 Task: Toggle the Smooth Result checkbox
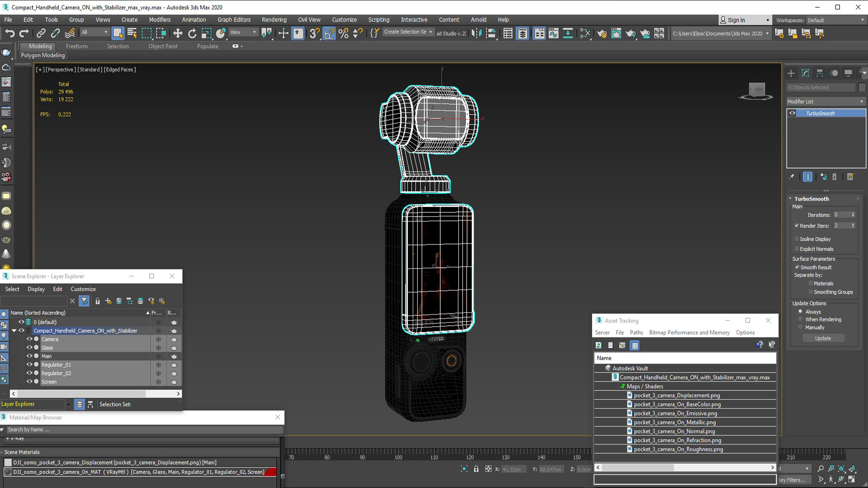pos(797,267)
